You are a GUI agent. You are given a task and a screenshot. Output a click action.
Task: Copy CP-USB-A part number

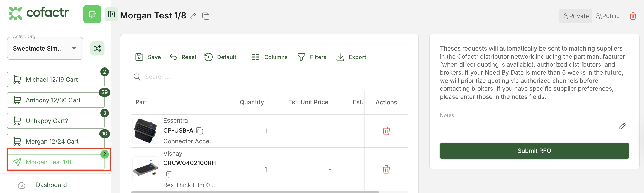click(200, 131)
